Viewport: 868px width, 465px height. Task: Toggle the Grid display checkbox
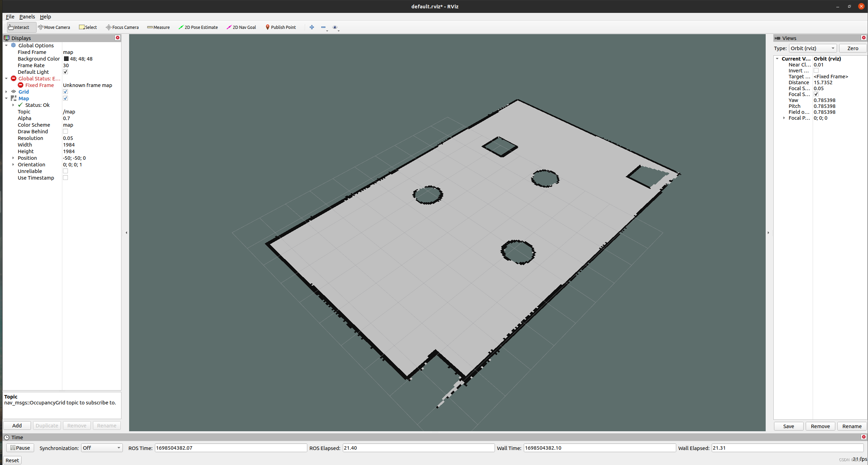(x=65, y=92)
